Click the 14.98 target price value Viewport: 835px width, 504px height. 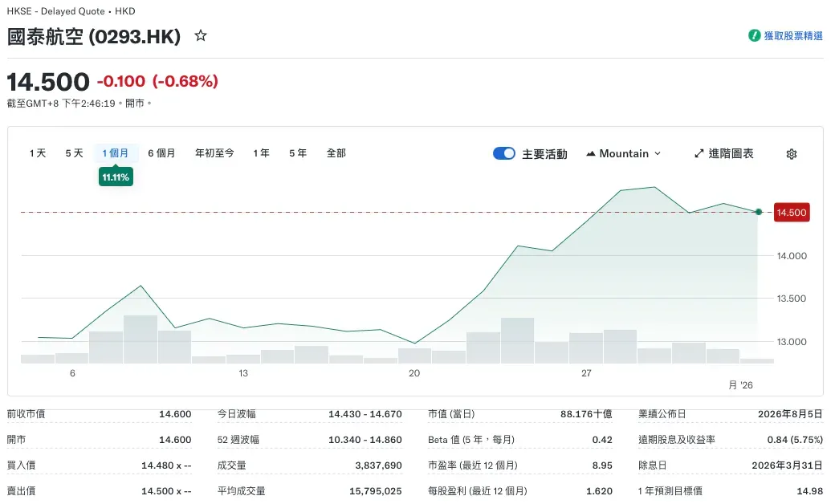(x=810, y=490)
